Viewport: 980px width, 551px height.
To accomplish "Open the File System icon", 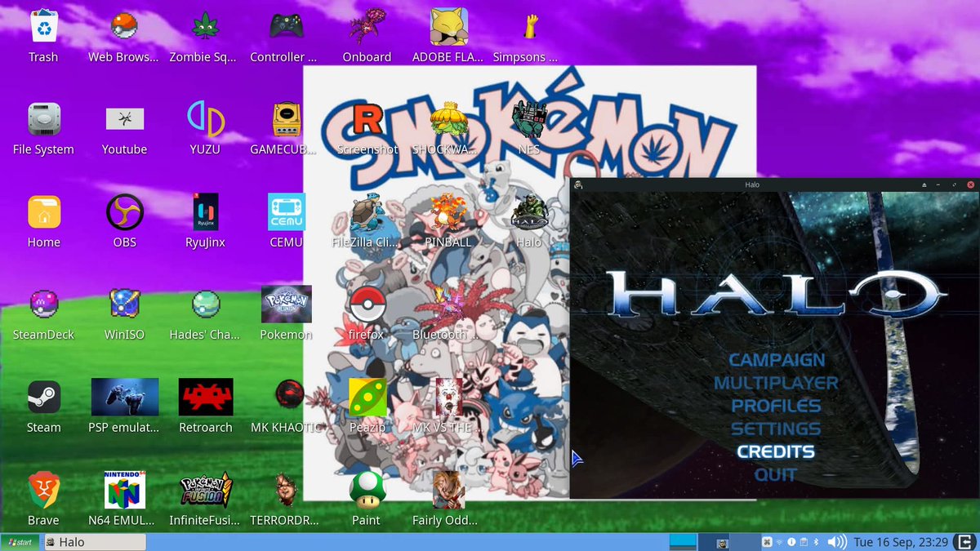I will coord(43,120).
